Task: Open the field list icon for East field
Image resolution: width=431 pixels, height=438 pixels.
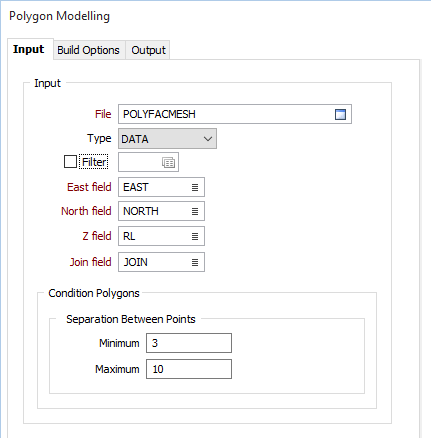Action: pyautogui.click(x=195, y=187)
